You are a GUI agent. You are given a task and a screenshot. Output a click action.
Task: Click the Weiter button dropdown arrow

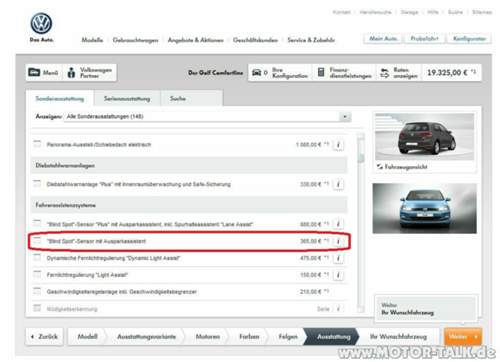(x=476, y=337)
